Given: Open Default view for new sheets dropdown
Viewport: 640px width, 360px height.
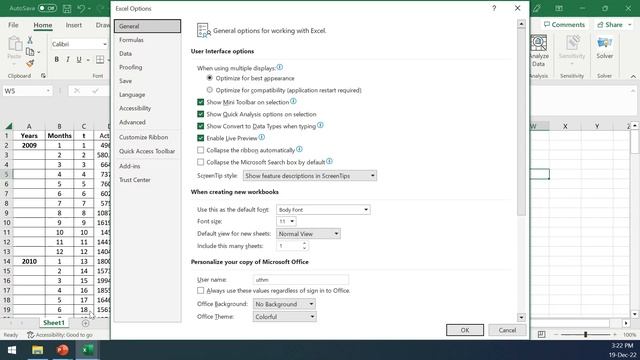Looking at the screenshot, I should point(308,234).
